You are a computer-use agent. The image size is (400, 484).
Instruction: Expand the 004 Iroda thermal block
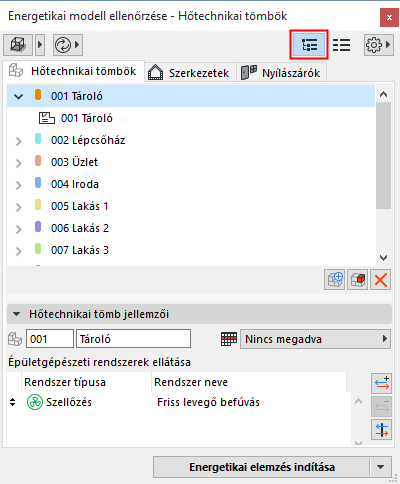(19, 185)
